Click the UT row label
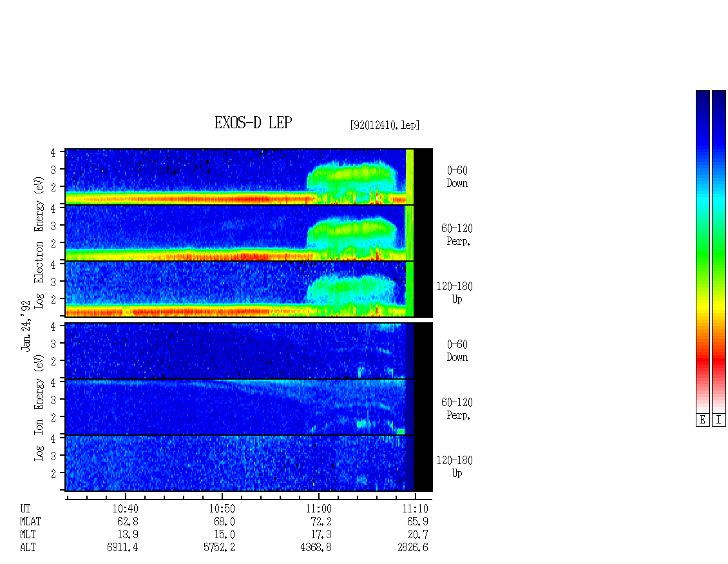This screenshot has width=728, height=564. pyautogui.click(x=25, y=509)
